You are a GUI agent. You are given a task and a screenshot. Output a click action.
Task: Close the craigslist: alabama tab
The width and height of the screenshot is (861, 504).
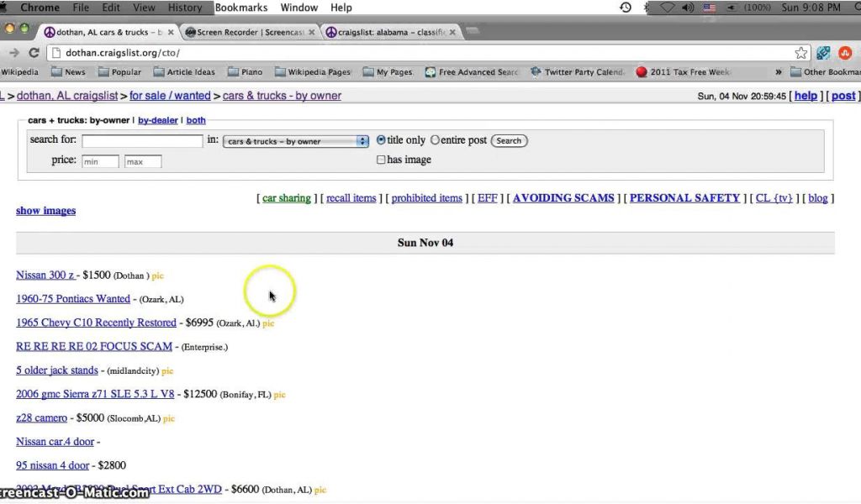pyautogui.click(x=452, y=33)
